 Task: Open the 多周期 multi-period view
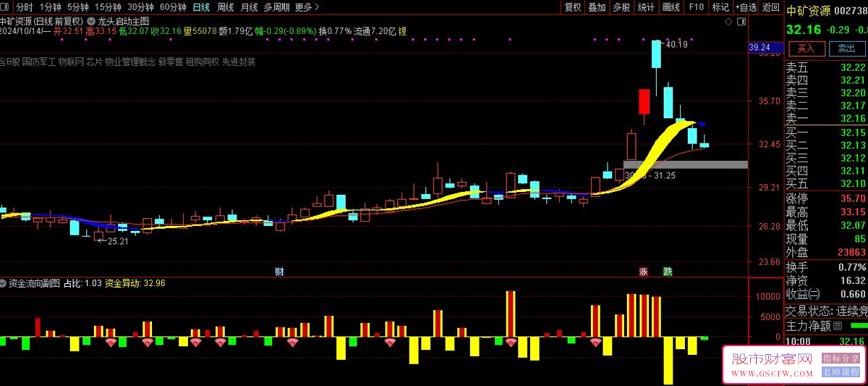(276, 7)
